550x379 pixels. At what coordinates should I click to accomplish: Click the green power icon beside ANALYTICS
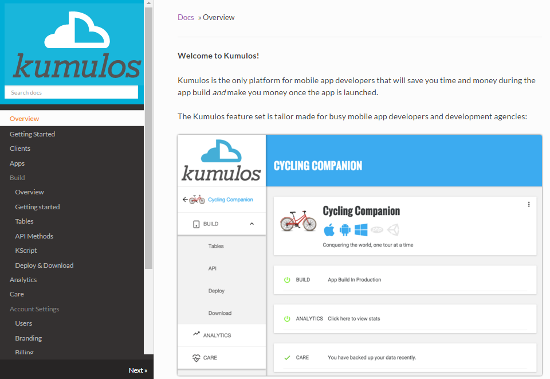287,319
